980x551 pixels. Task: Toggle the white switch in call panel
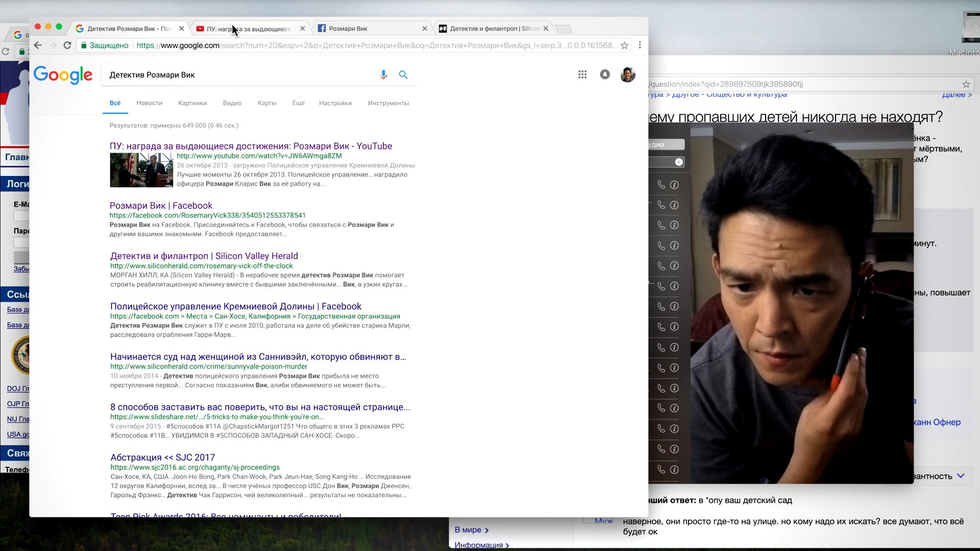(678, 162)
